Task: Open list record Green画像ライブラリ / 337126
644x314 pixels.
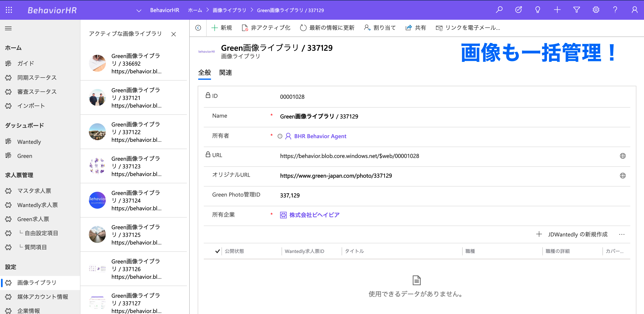Action: pos(133,269)
